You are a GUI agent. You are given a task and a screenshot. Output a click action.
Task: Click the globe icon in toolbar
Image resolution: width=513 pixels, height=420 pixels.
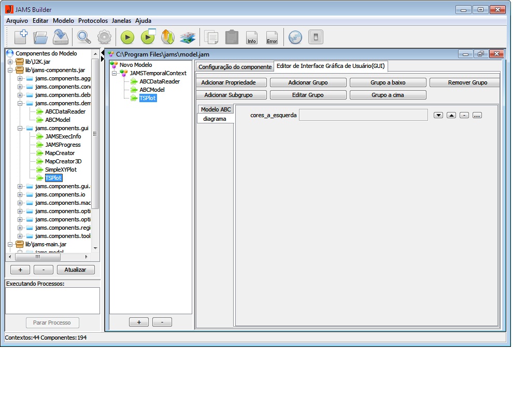point(295,37)
